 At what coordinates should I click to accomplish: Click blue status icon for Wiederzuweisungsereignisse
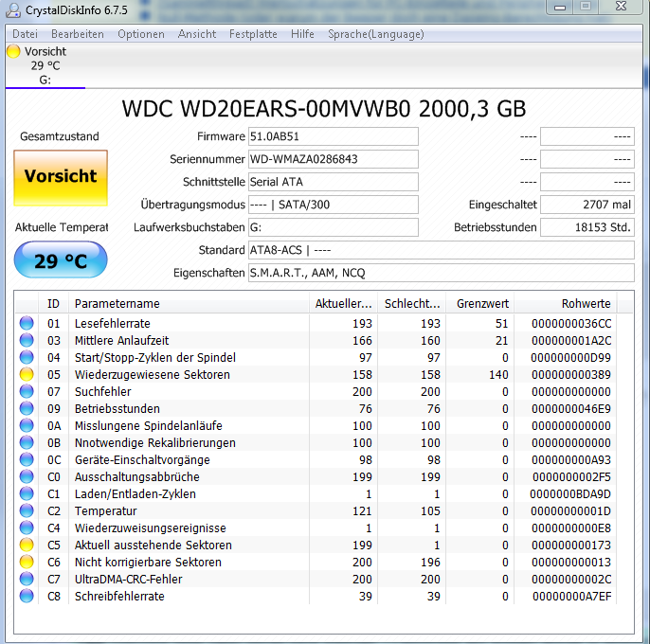pos(27,528)
